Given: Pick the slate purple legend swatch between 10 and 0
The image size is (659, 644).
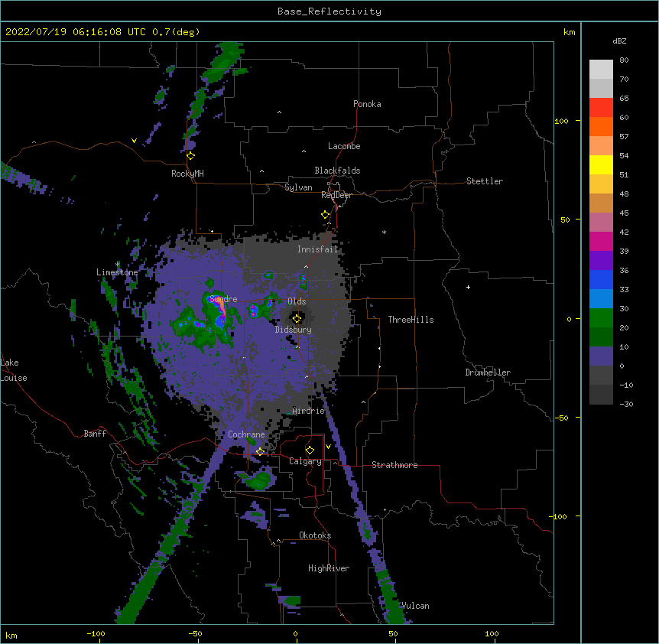Looking at the screenshot, I should (601, 356).
